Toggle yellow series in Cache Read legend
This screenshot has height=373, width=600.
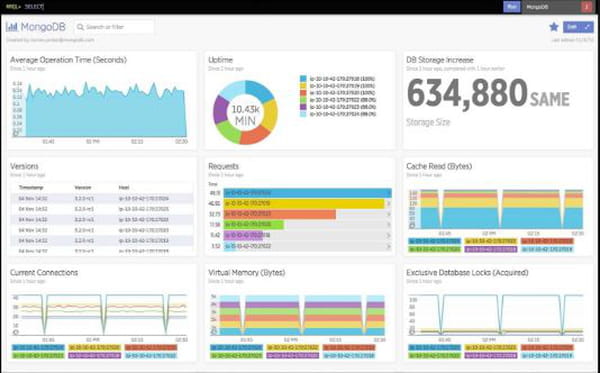pyautogui.click(x=491, y=241)
